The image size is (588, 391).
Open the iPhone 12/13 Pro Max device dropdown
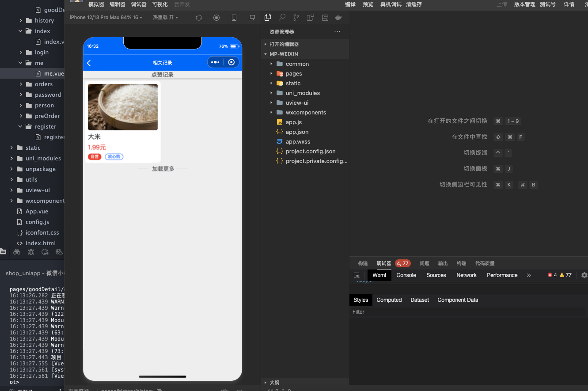105,18
